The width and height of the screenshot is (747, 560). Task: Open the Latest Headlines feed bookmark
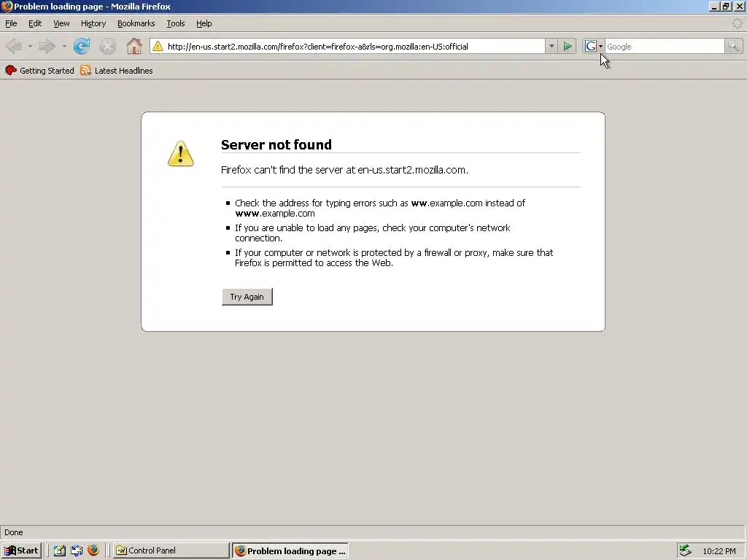(x=117, y=71)
